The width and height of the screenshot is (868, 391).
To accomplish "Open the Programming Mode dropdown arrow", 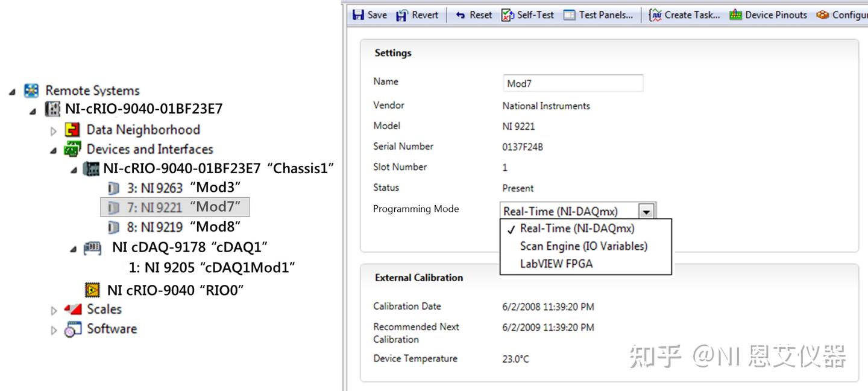I will pos(647,212).
